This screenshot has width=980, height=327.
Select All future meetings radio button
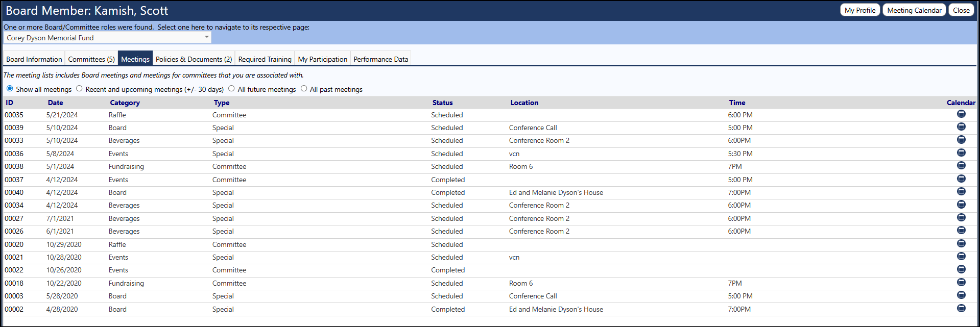[231, 88]
